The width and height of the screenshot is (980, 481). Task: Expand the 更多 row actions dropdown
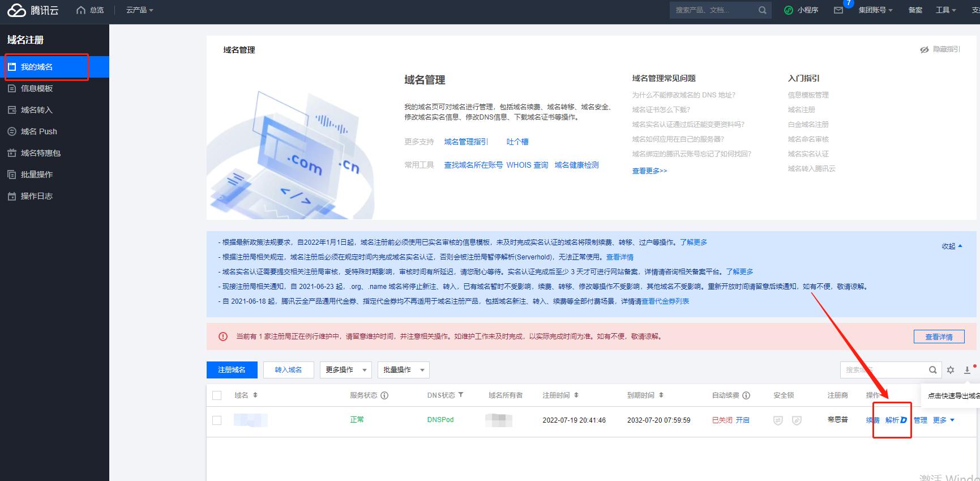[x=944, y=420]
